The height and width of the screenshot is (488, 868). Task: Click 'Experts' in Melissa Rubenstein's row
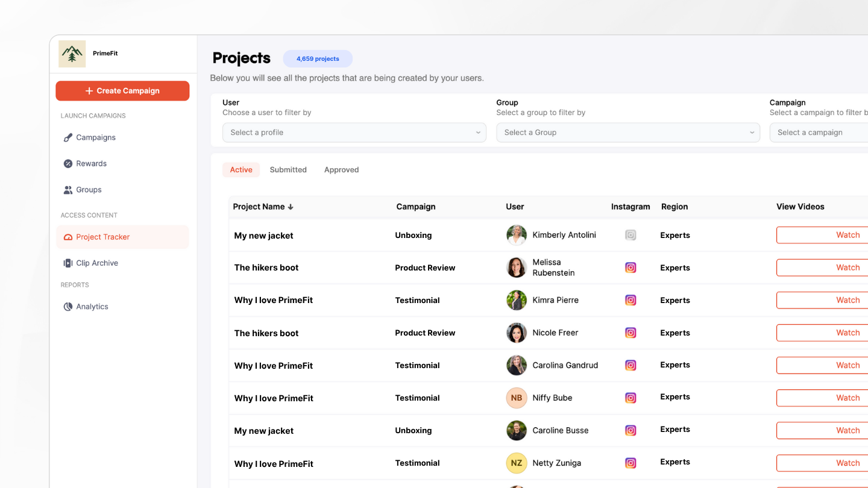coord(675,267)
